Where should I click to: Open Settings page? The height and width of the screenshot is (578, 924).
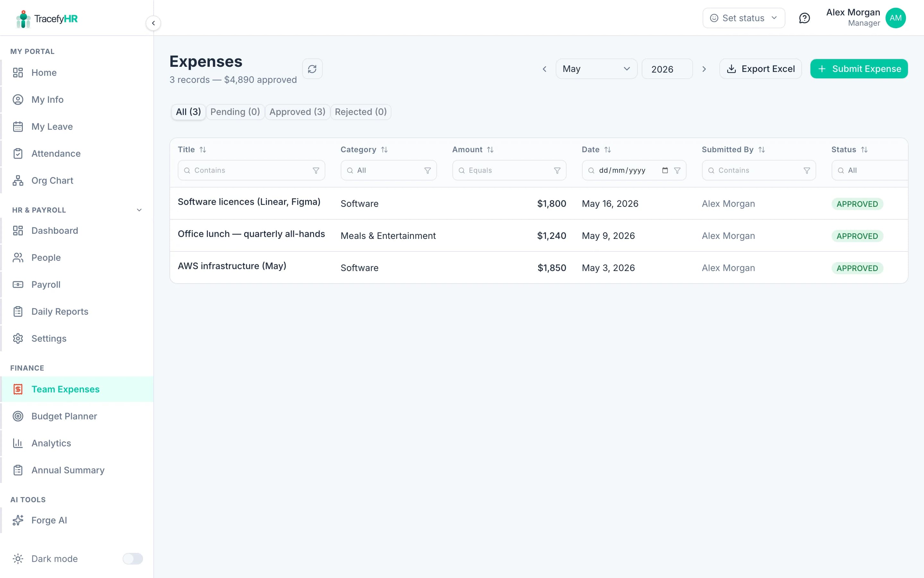tap(77, 338)
